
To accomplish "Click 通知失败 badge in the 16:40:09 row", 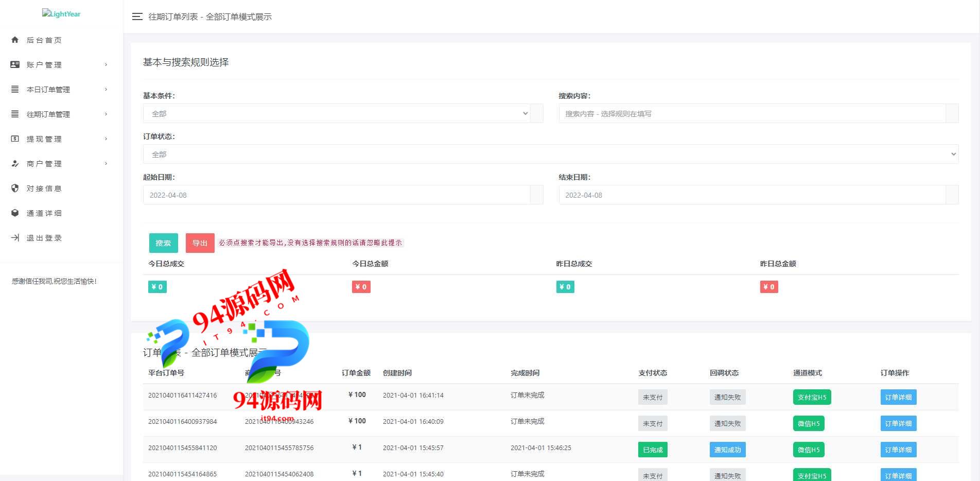I will click(x=727, y=423).
